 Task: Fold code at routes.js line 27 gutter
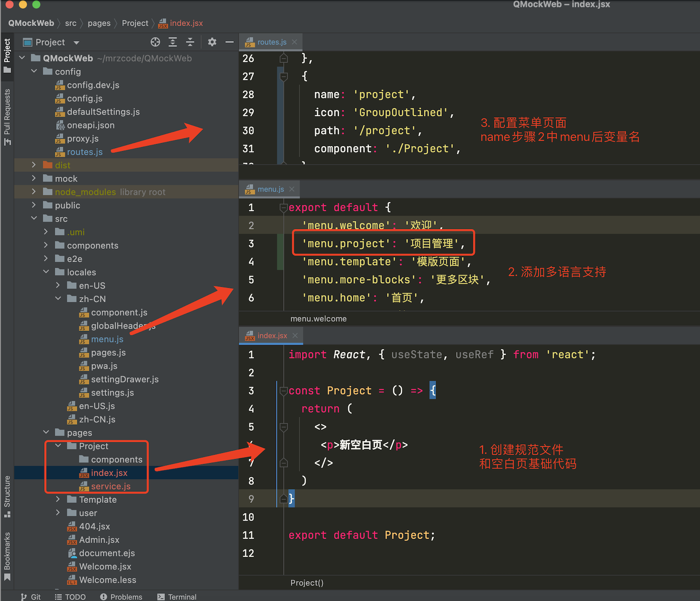click(284, 76)
